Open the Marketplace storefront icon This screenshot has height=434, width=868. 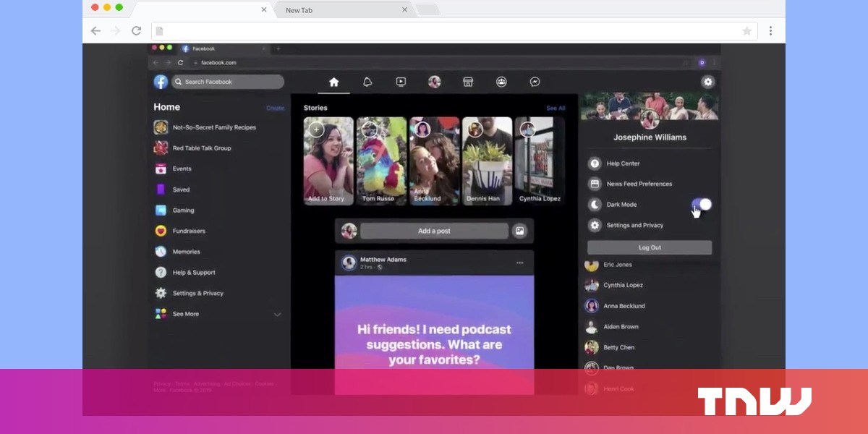click(x=468, y=82)
